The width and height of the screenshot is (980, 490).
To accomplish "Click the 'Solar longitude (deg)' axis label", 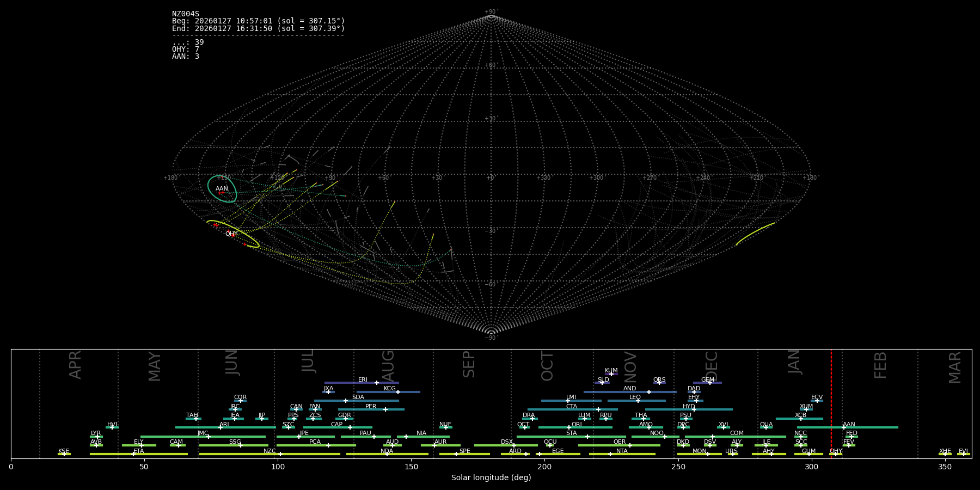I will point(491,478).
